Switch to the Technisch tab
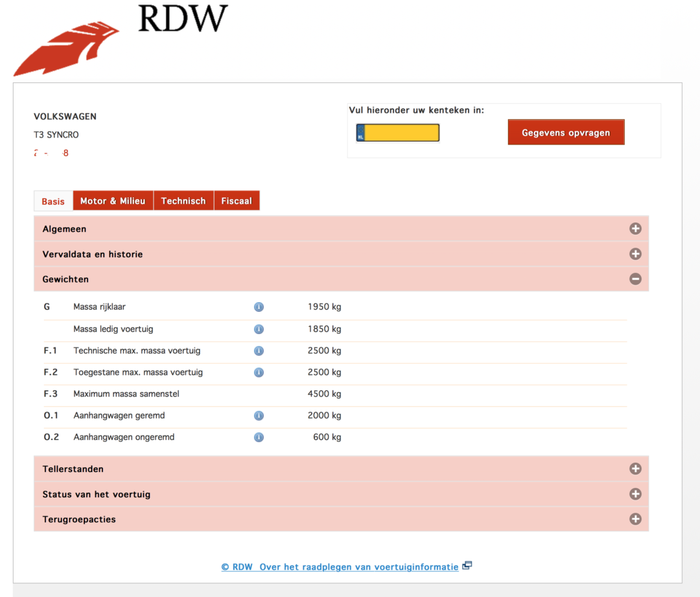 pos(183,200)
